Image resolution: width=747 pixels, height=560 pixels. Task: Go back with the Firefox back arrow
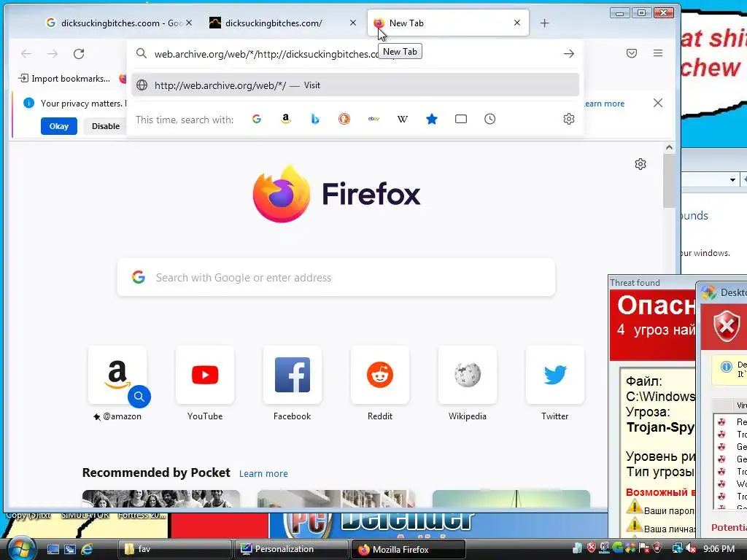point(26,54)
